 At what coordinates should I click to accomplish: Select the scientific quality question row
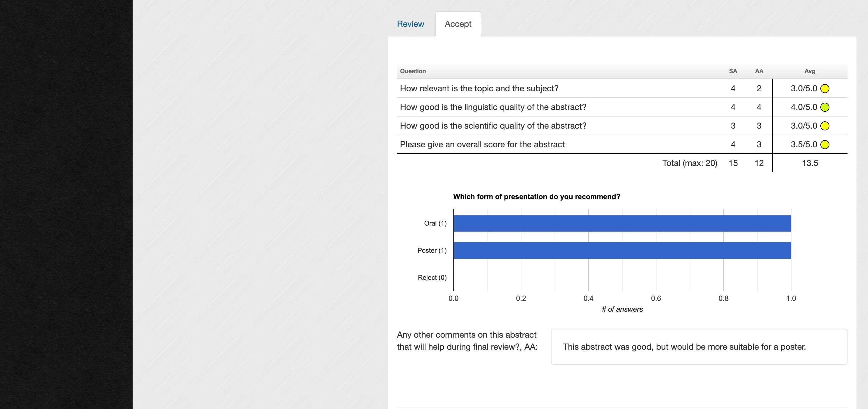(x=493, y=126)
